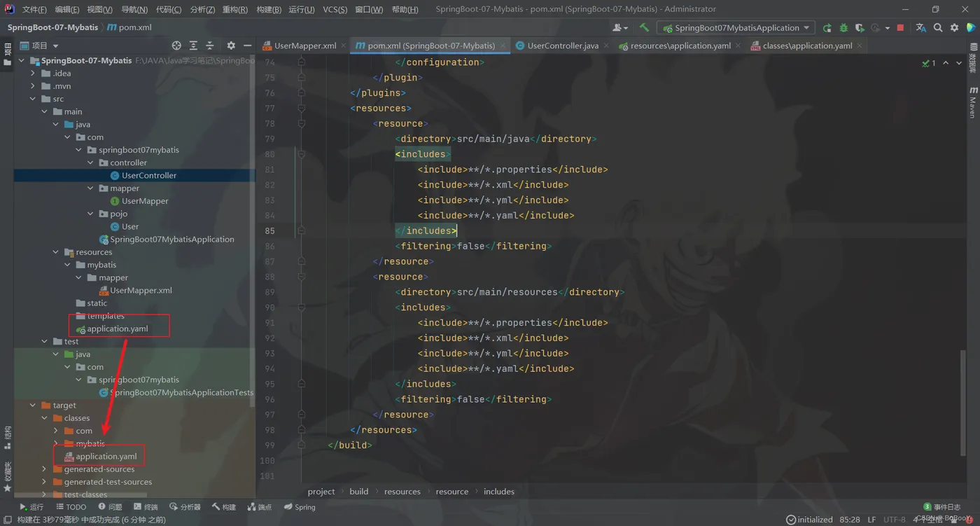The image size is (980, 526).
Task: Open project panel options gear
Action: point(231,46)
